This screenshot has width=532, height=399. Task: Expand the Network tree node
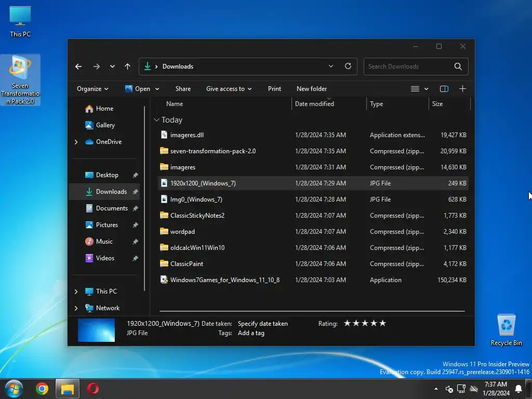click(x=76, y=308)
